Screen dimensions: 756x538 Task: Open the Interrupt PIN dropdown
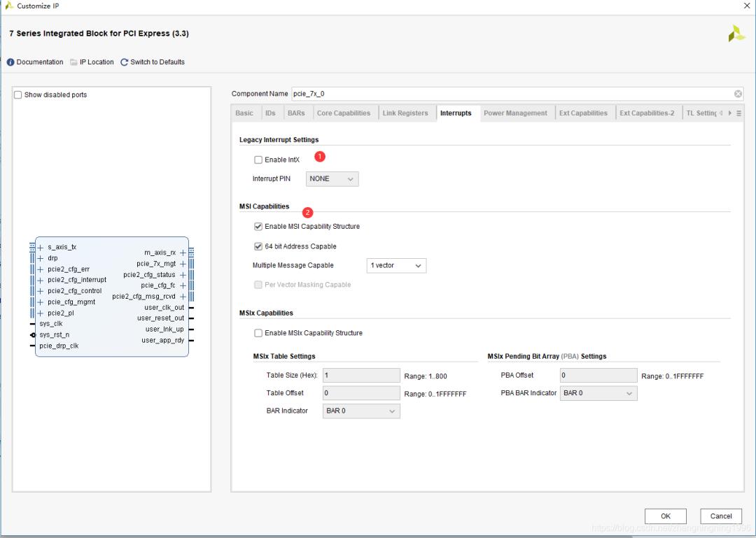coord(332,179)
